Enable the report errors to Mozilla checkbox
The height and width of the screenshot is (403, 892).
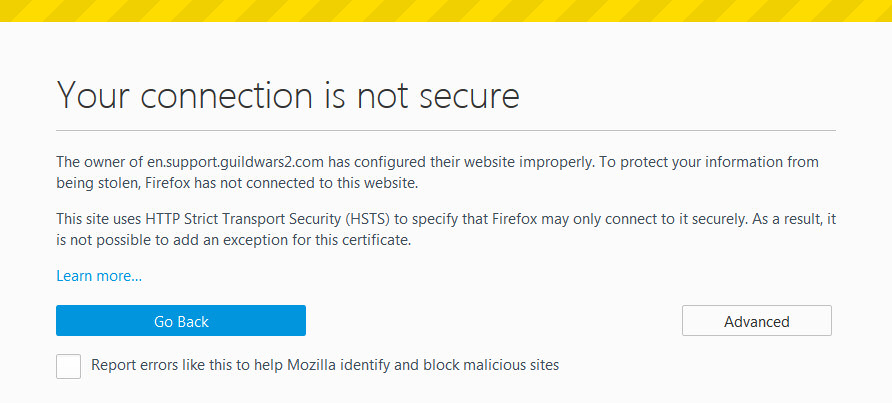(x=68, y=366)
